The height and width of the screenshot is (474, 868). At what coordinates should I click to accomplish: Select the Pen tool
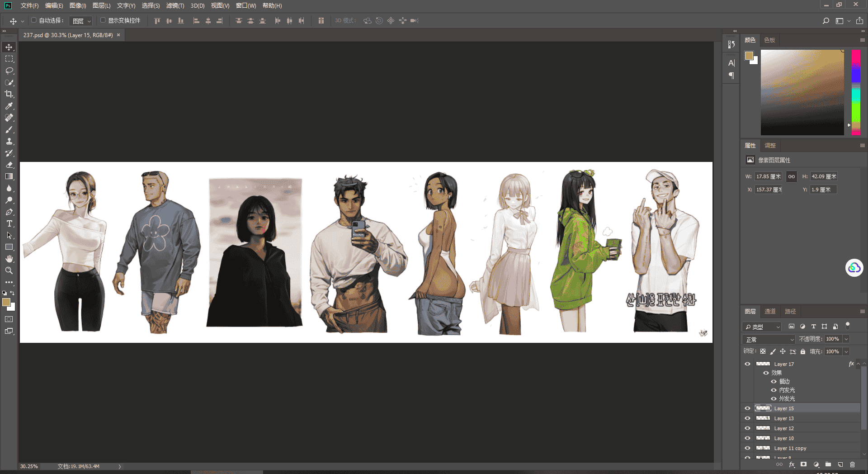[9, 212]
